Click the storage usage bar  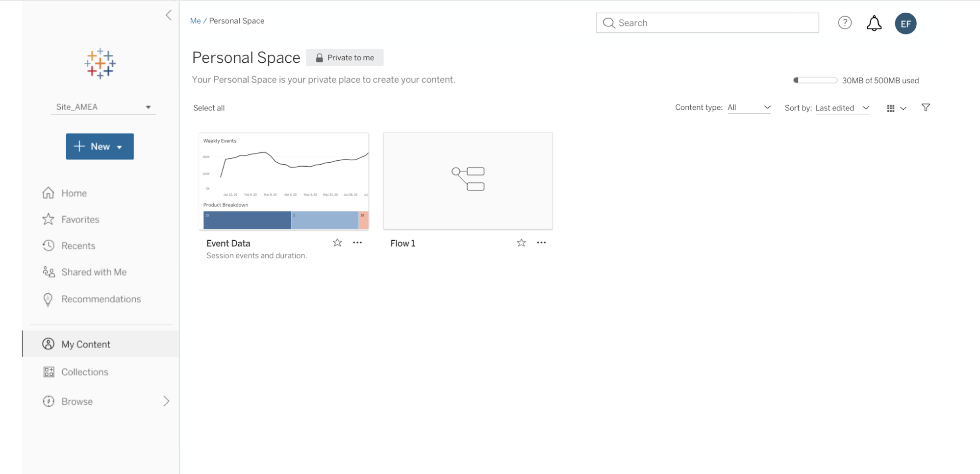[815, 80]
